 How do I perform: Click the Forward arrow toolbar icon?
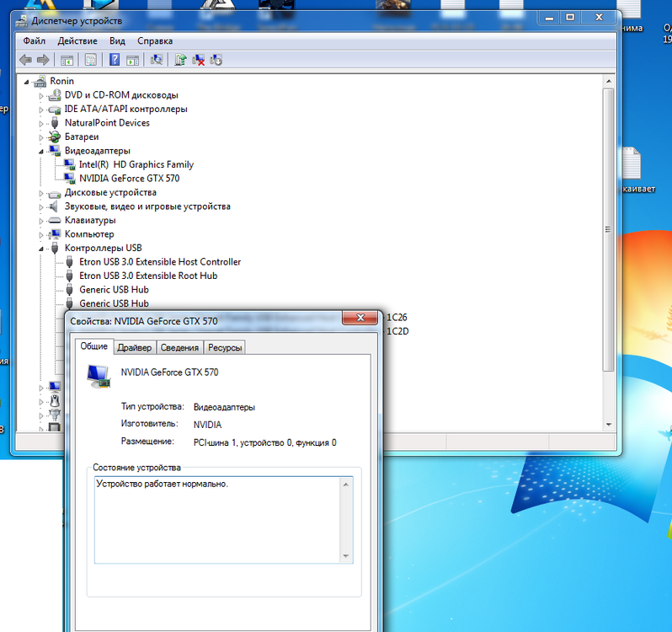coord(43,60)
